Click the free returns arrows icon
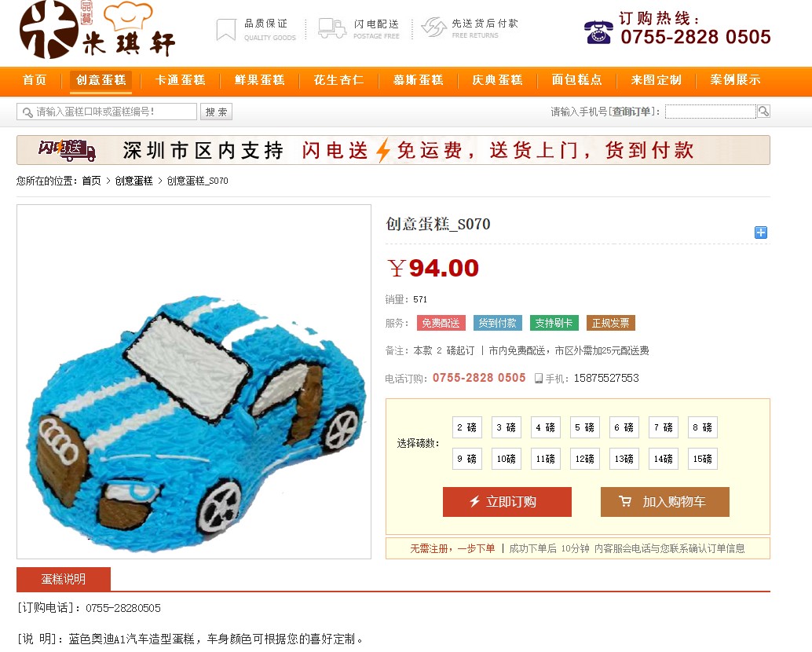Screen dimensions: 812x652 point(433,27)
